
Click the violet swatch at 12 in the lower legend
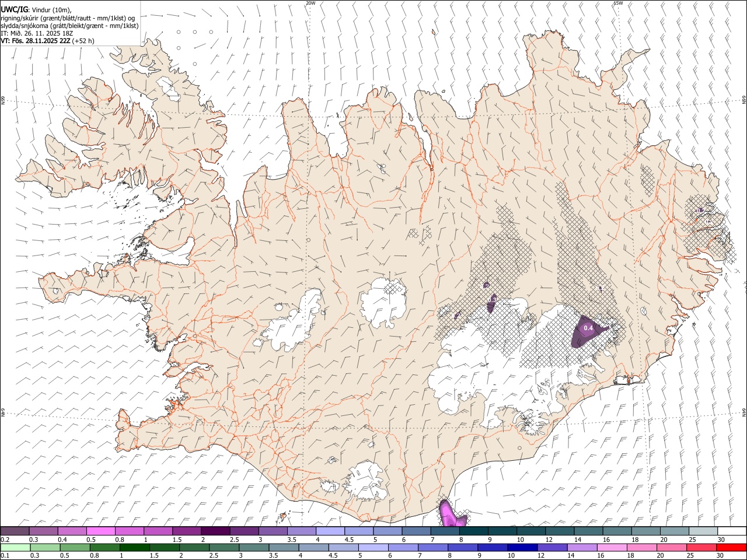click(x=551, y=547)
